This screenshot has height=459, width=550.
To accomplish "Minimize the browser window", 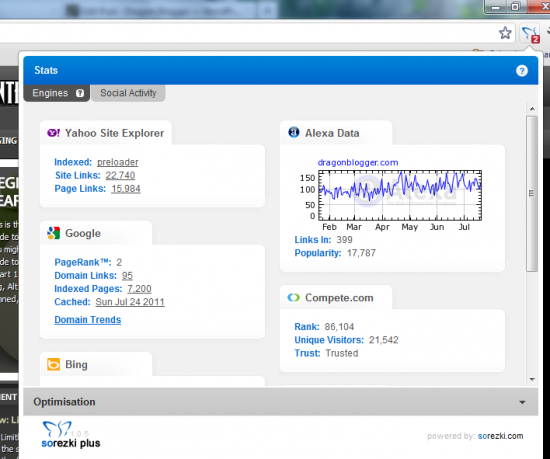I will (x=496, y=7).
